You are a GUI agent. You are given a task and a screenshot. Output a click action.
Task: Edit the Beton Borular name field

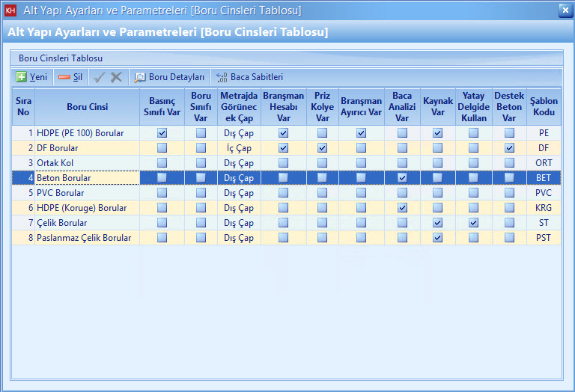[86, 178]
